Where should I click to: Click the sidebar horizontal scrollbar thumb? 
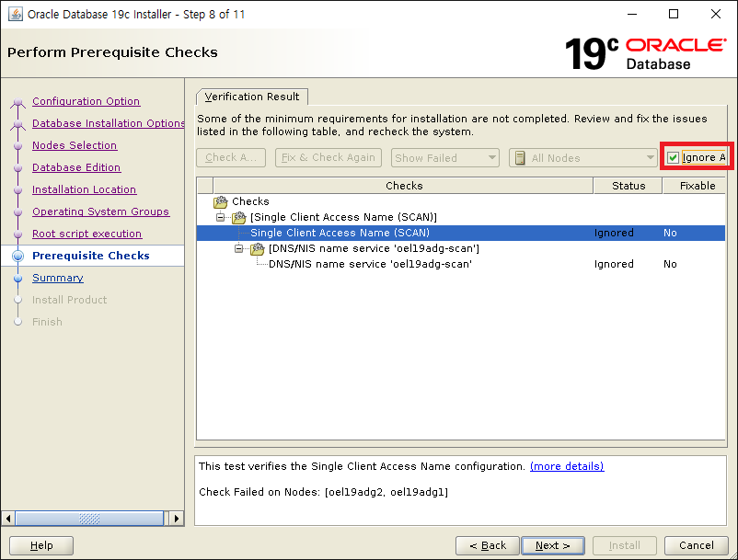coord(89,519)
